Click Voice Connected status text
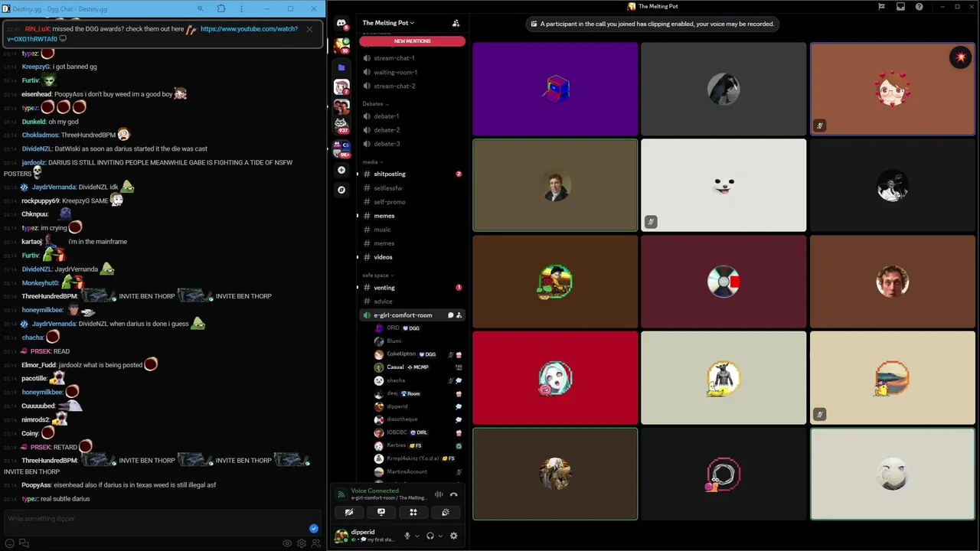This screenshot has height=551, width=980. (374, 491)
